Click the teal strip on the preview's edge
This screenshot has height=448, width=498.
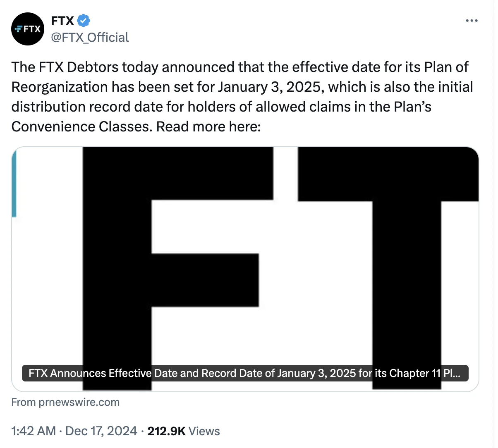[x=14, y=183]
